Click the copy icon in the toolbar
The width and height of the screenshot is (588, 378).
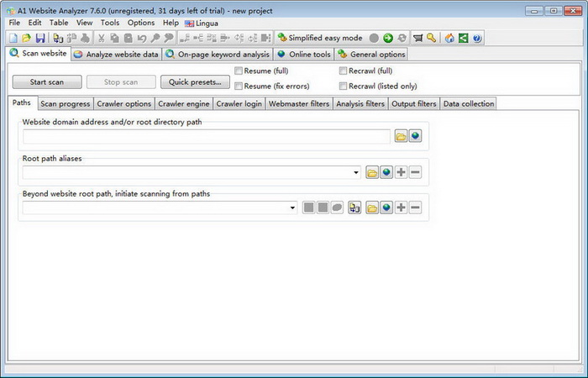(114, 38)
